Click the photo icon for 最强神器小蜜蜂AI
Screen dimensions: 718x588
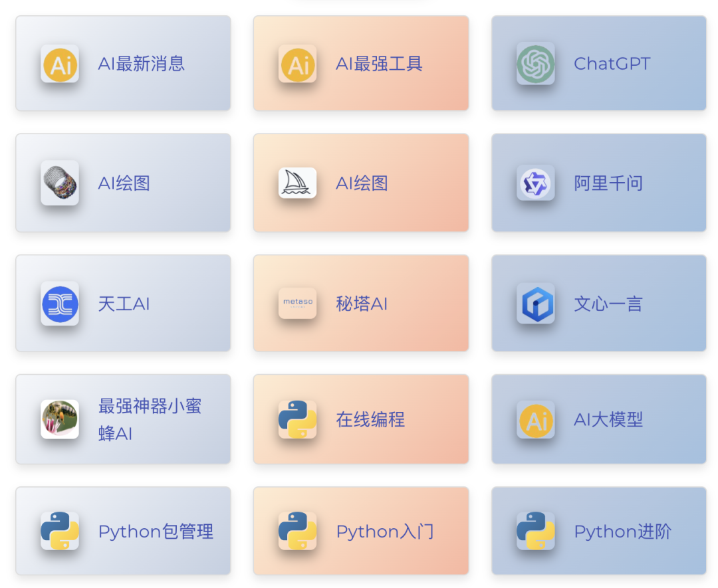coord(60,419)
